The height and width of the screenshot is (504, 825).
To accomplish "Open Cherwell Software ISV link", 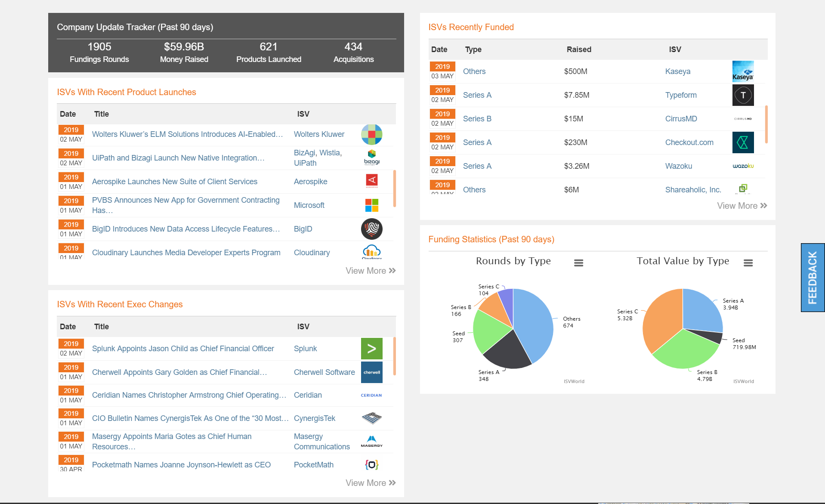I will pyautogui.click(x=324, y=372).
